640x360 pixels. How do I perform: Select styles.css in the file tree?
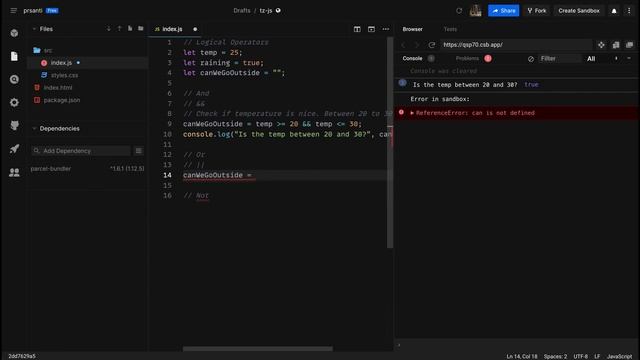pos(64,75)
